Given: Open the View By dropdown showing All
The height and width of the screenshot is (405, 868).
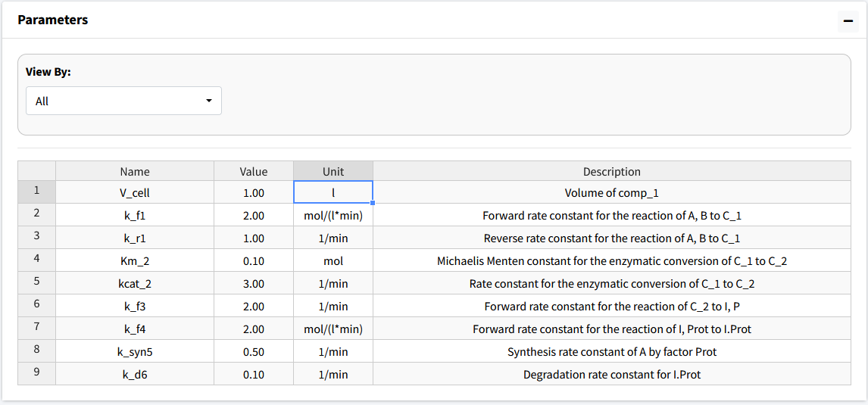Looking at the screenshot, I should coord(123,101).
